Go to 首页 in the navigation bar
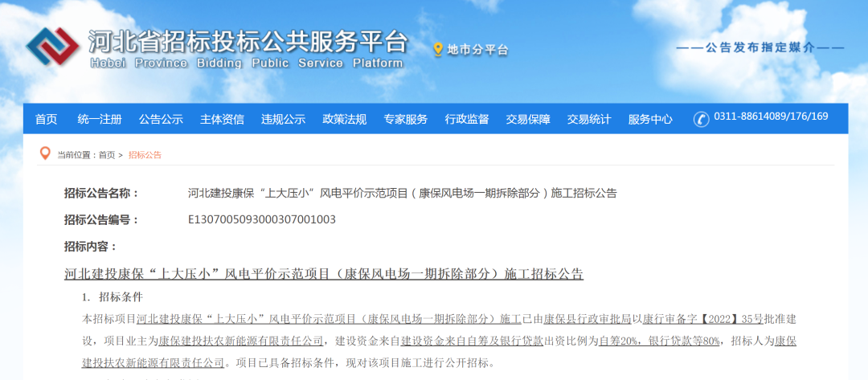Screen dimensions: 868x380 click(46, 119)
